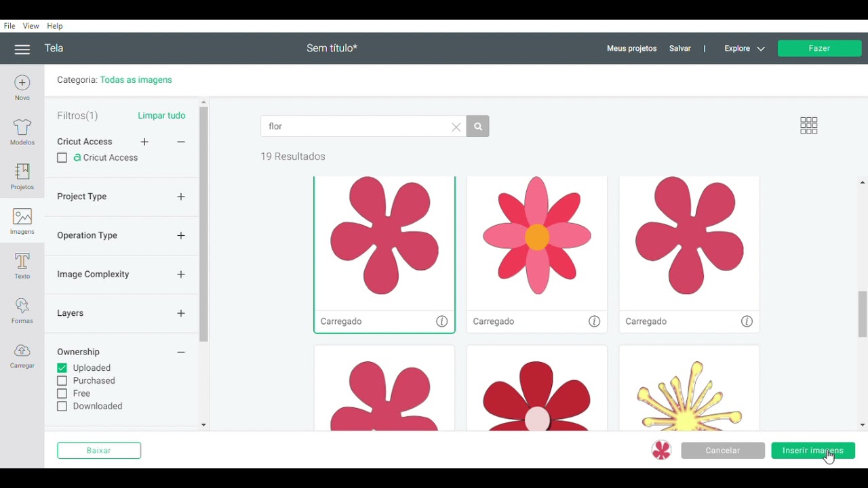This screenshot has width=868, height=488.
Task: Click selected image preview in tray
Action: (661, 450)
